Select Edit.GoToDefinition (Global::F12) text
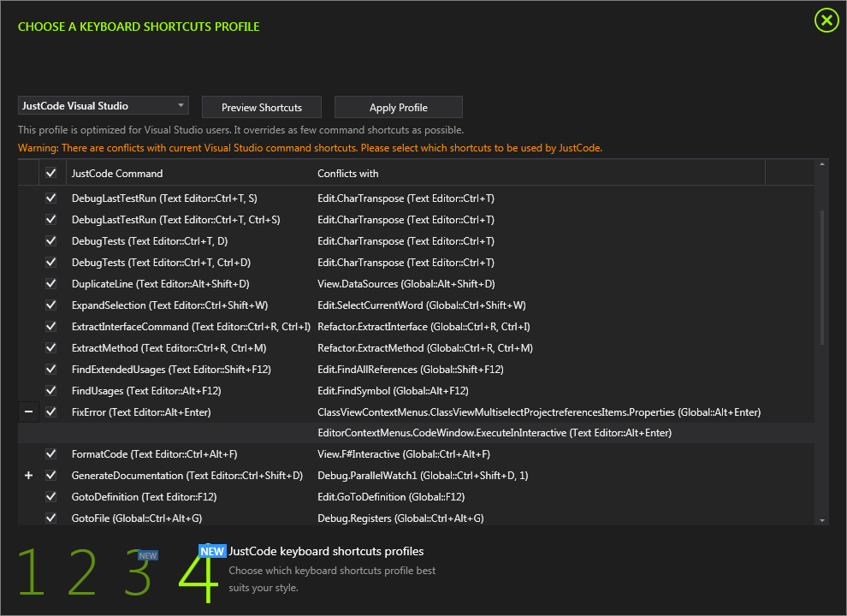847x616 pixels. coord(391,496)
